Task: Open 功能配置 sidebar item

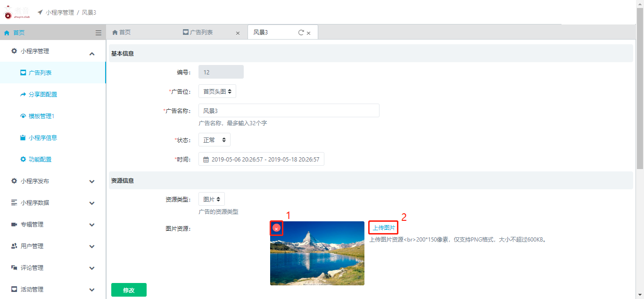Action: tap(40, 160)
